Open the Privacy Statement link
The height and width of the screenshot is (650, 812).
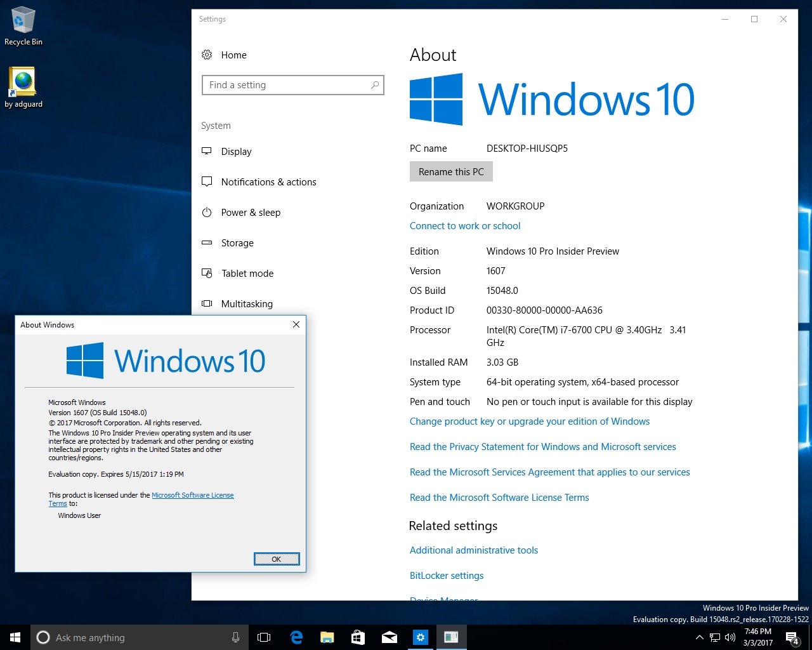pyautogui.click(x=543, y=447)
